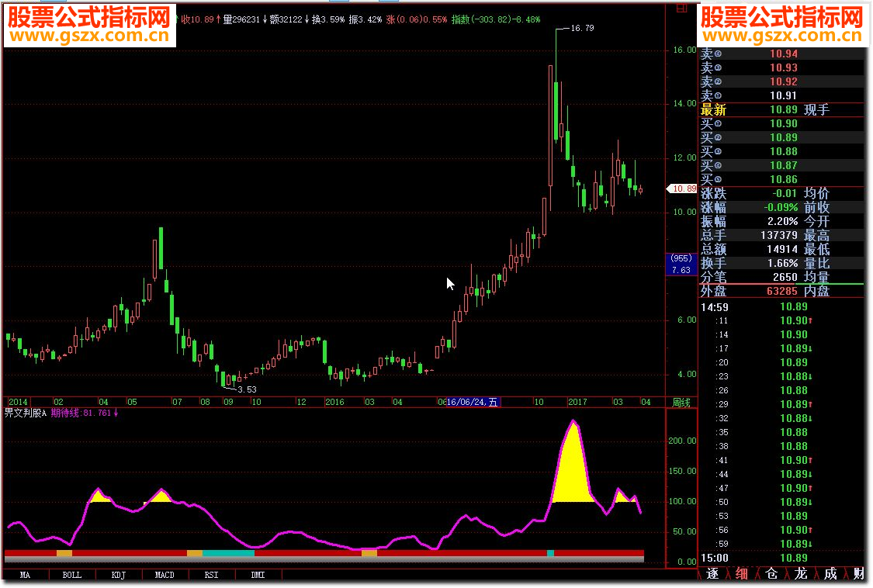
Task: Click the :11 tick row with 10.90
Action: pos(781,320)
